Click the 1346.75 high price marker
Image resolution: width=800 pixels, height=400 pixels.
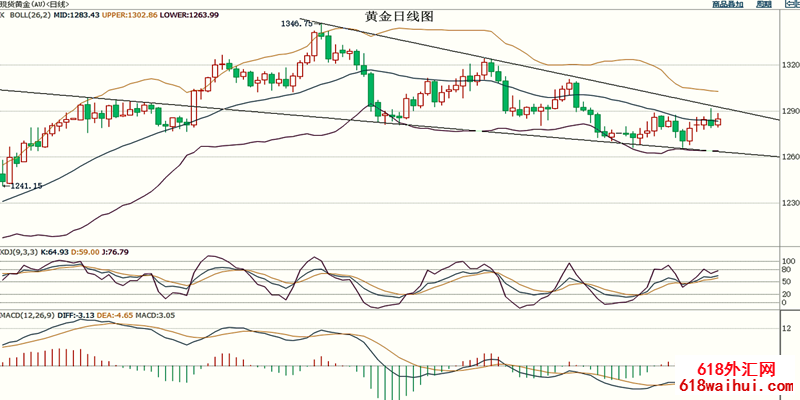point(298,23)
